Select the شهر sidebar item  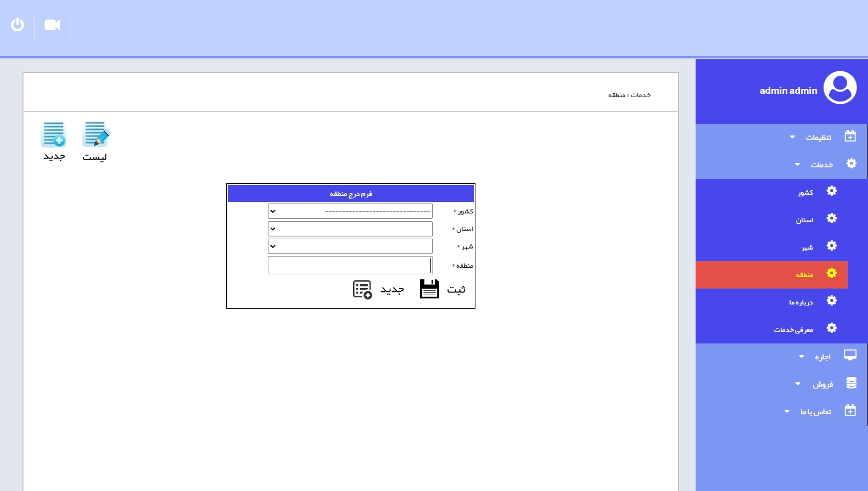pyautogui.click(x=807, y=247)
